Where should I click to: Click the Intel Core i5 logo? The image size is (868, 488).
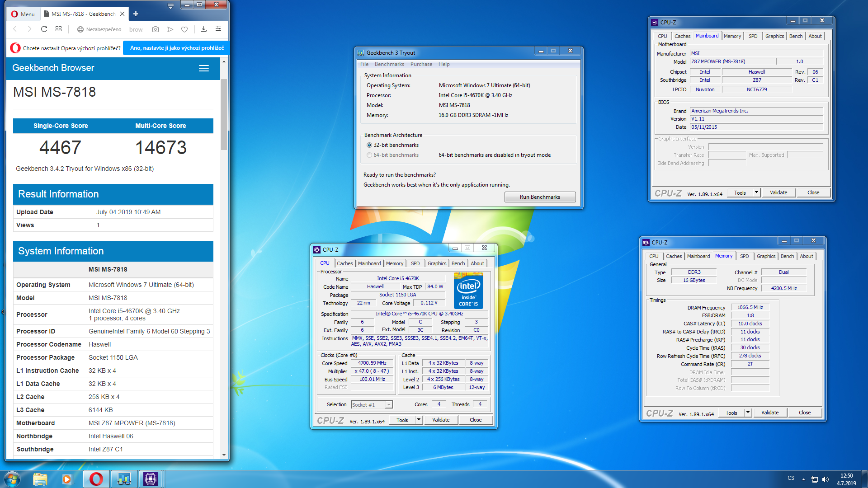pos(468,291)
